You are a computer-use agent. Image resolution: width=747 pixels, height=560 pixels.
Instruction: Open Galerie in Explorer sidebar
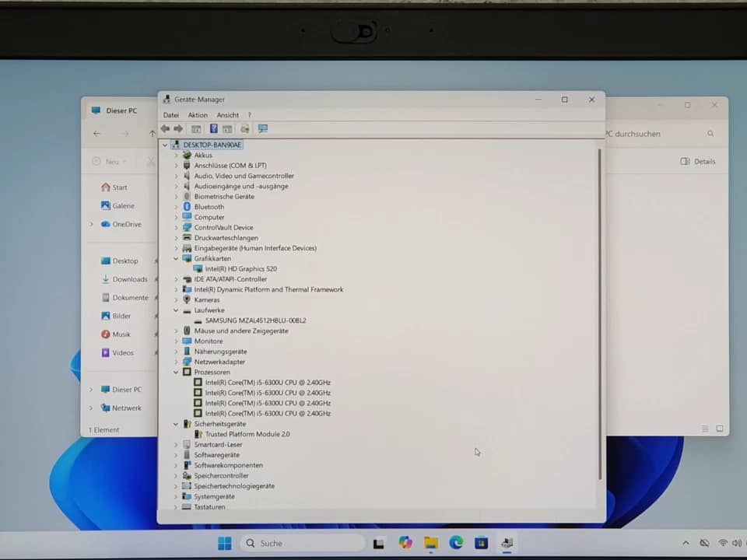[x=117, y=205]
